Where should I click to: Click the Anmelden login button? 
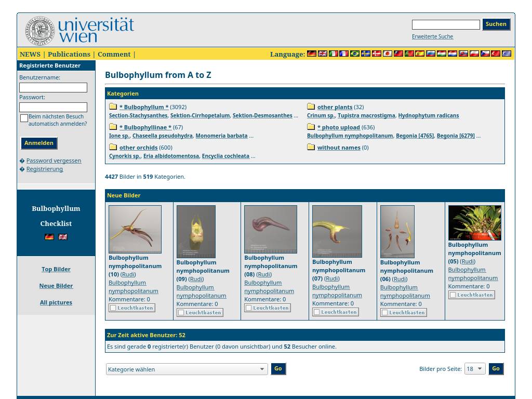(39, 143)
